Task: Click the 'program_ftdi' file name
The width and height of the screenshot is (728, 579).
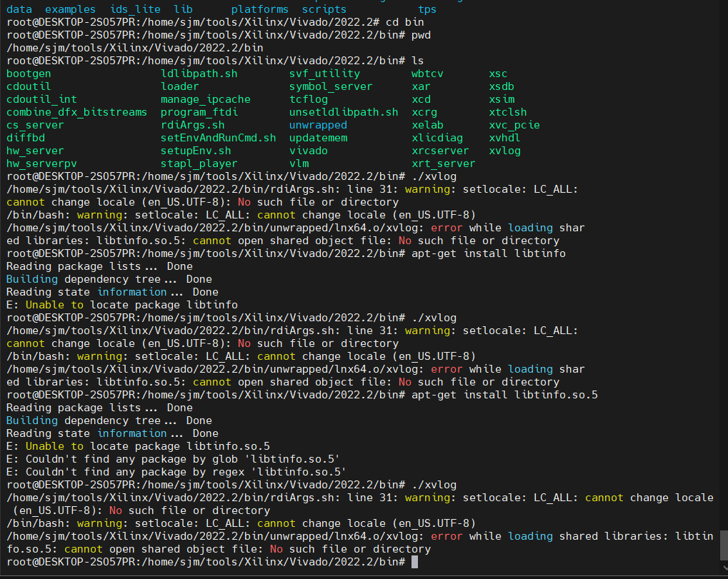Action: click(x=199, y=112)
